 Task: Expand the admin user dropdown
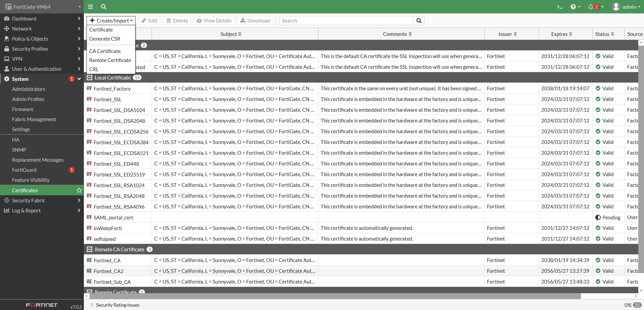[x=630, y=7]
